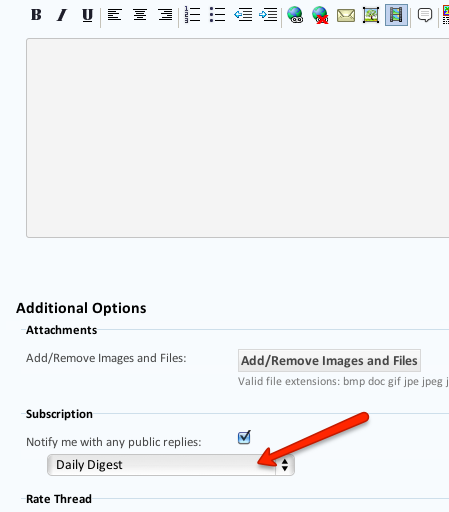Decrease the text indent
The width and height of the screenshot is (449, 512).
point(243,15)
